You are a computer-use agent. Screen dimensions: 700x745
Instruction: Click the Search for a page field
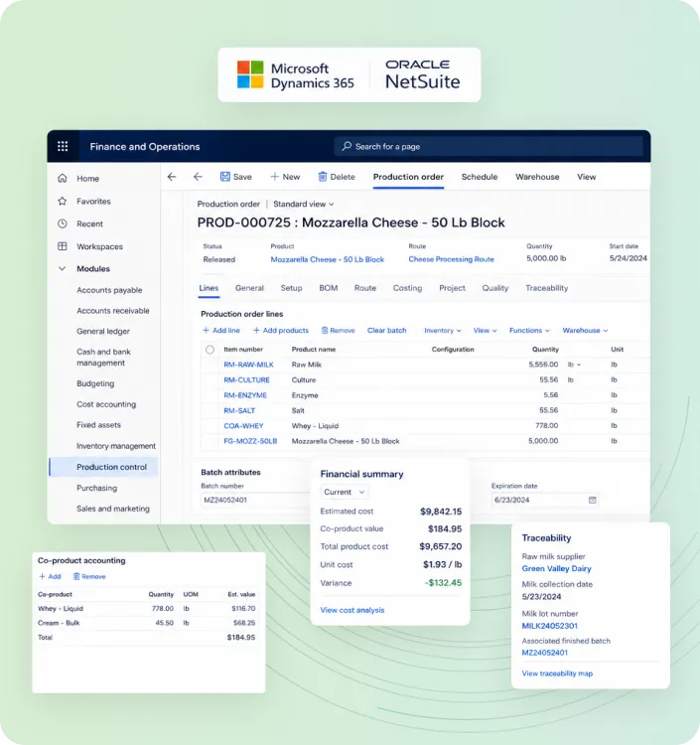[x=489, y=146]
